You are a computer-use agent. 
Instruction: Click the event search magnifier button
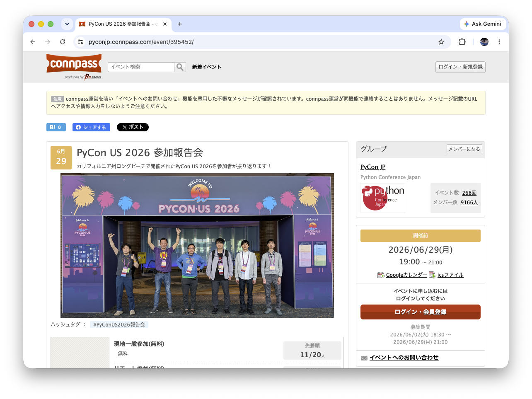click(180, 67)
